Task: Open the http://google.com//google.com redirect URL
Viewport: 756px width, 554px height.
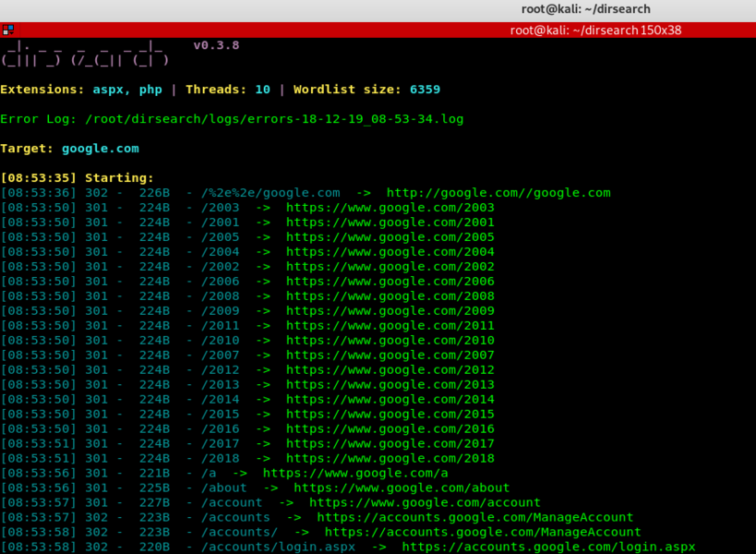Action: click(x=498, y=193)
